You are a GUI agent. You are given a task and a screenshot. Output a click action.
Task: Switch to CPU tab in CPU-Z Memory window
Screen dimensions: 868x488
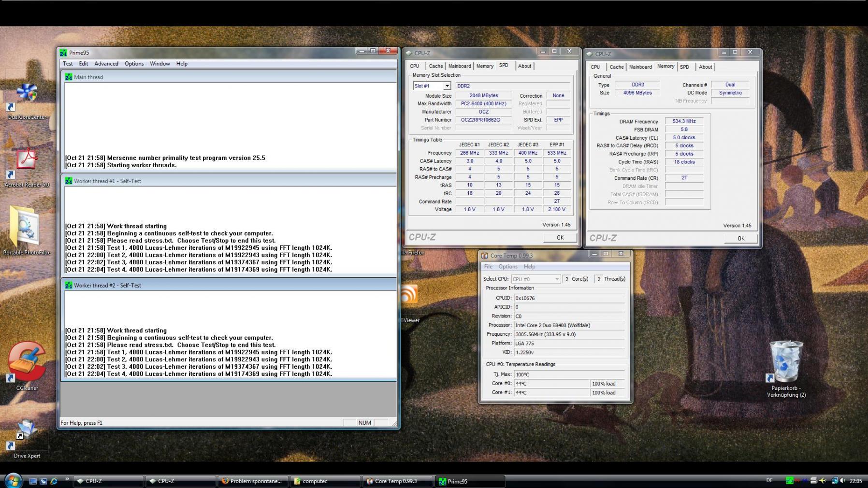pyautogui.click(x=595, y=67)
